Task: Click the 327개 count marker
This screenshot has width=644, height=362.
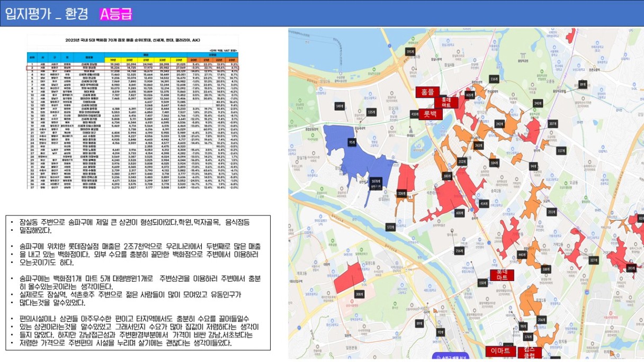Action: [x=593, y=260]
